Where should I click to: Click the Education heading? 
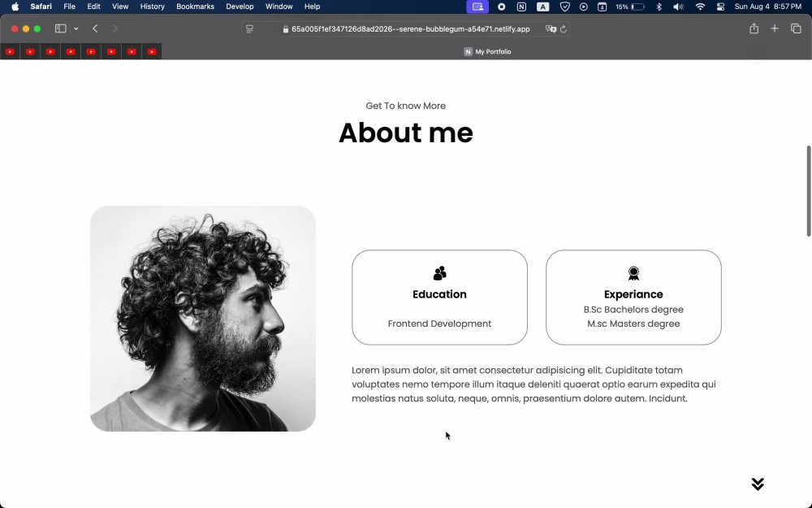(x=439, y=294)
